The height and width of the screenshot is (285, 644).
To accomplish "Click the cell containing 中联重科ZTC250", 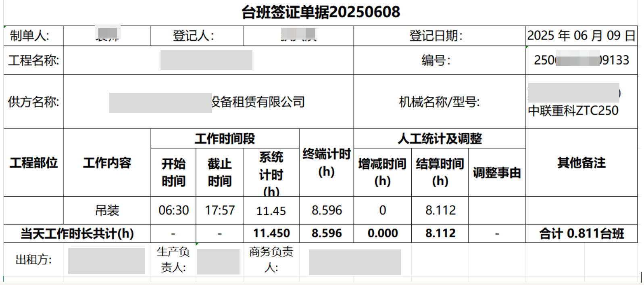I will point(581,102).
